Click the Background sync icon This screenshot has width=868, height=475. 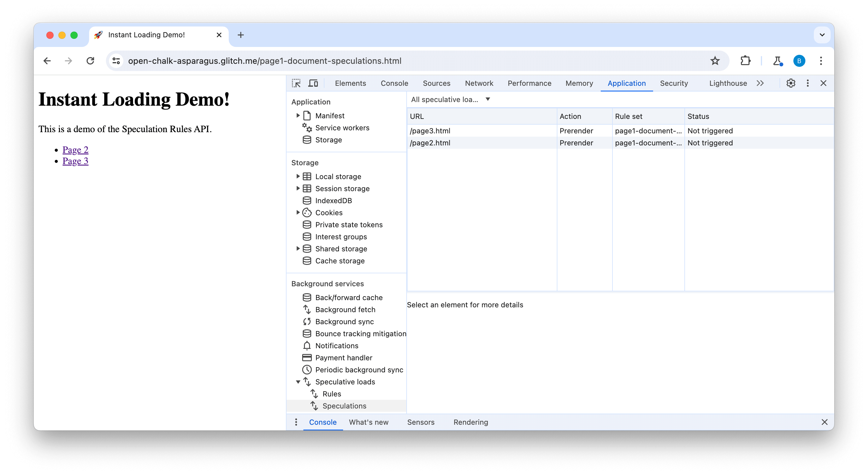point(307,321)
